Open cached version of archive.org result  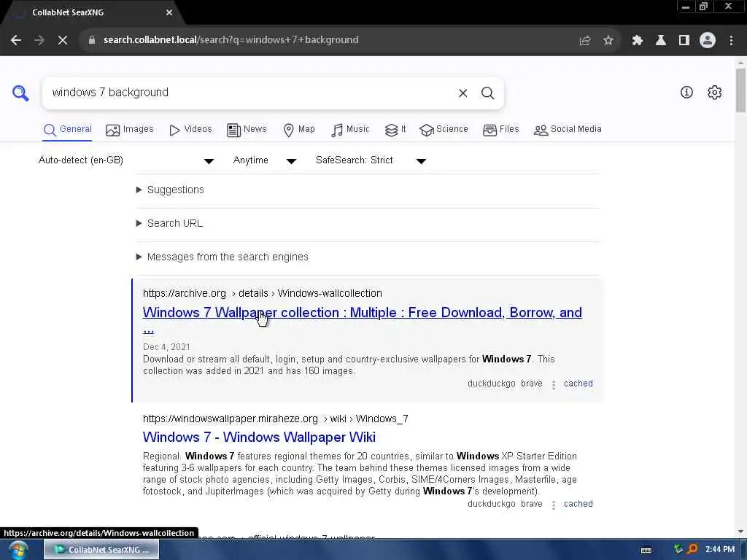[578, 384]
